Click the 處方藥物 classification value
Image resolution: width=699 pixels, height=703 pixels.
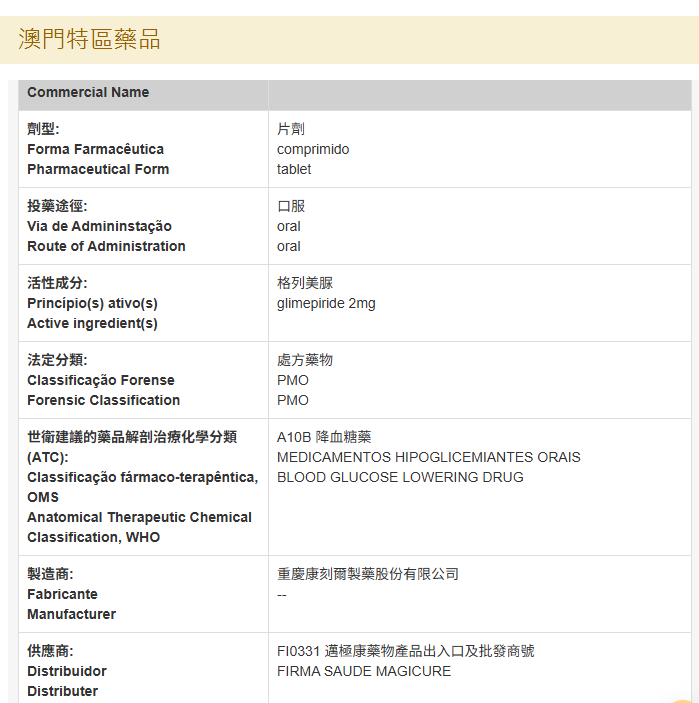(x=305, y=360)
